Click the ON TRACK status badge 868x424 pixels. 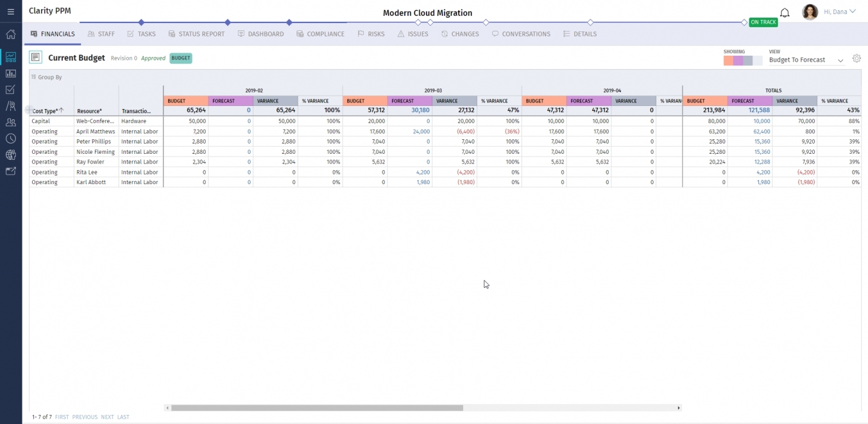(x=763, y=22)
